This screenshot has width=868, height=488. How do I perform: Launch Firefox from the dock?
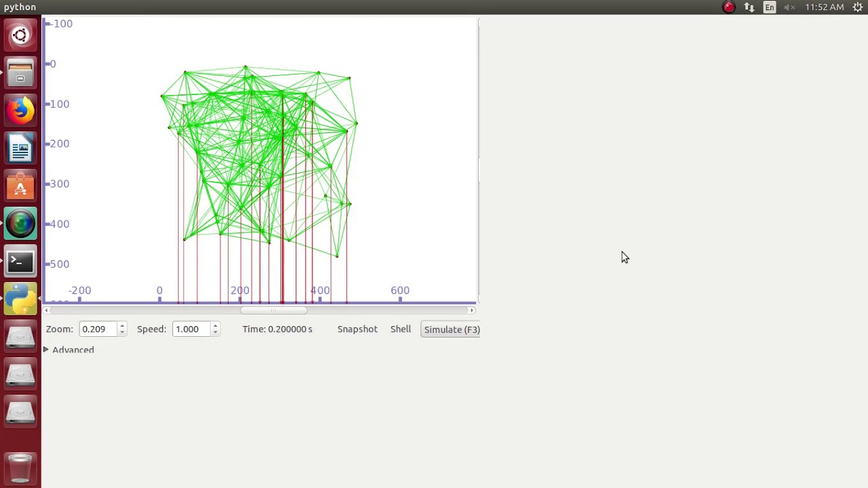(x=20, y=110)
